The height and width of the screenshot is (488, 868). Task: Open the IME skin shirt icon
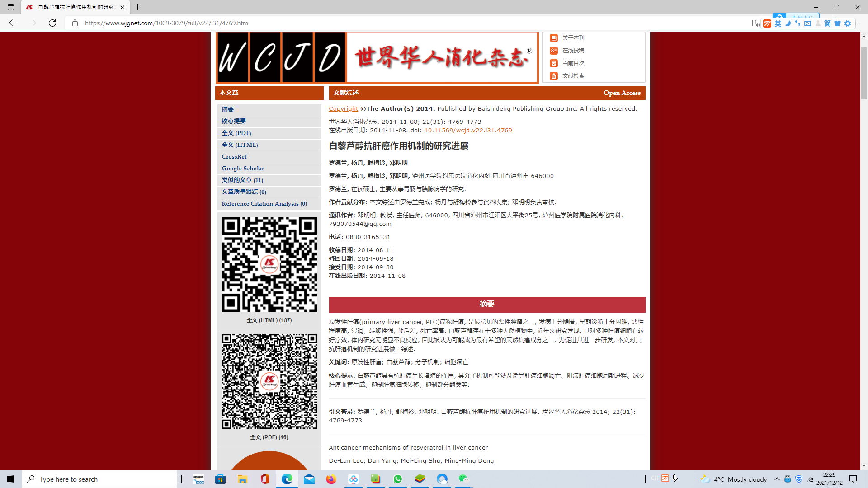[x=837, y=23]
